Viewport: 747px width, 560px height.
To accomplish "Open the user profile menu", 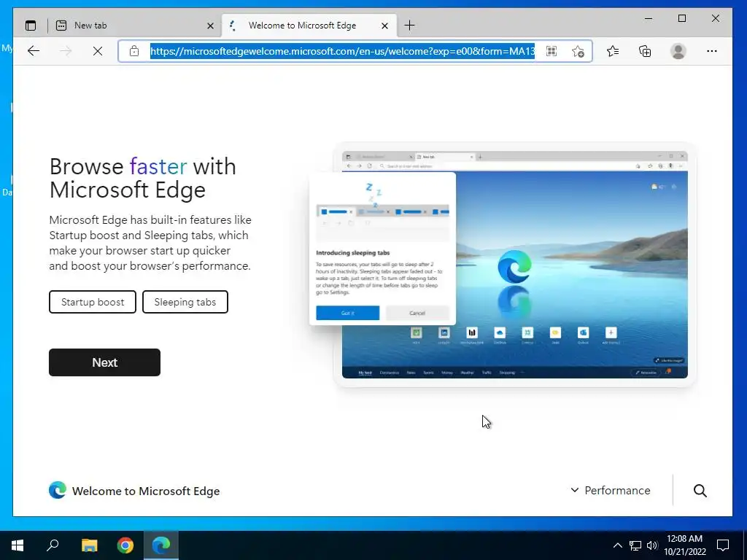I will point(678,51).
